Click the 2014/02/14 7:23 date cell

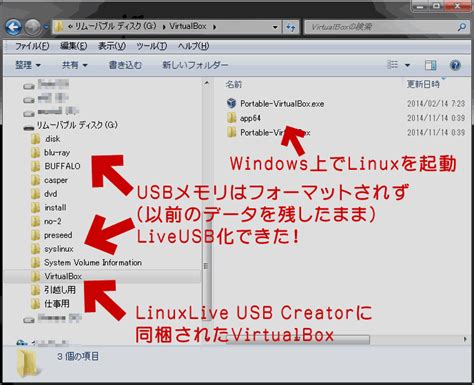click(436, 104)
